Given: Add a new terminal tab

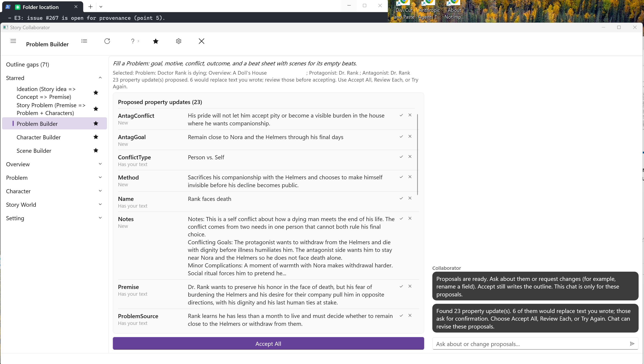Looking at the screenshot, I should click(91, 7).
